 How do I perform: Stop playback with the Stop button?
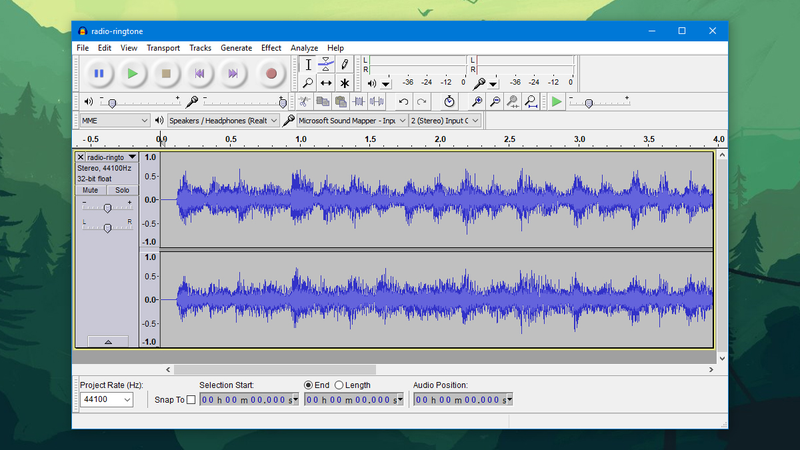tap(166, 73)
